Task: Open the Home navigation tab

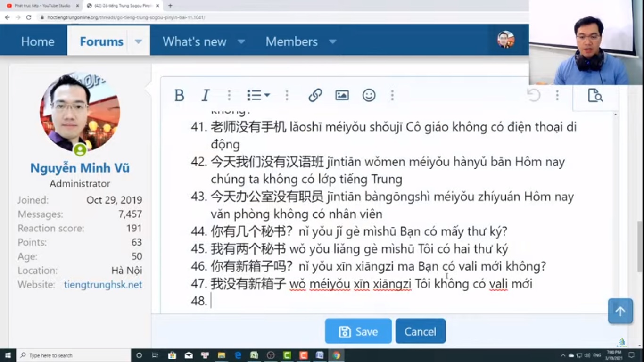Action: (x=38, y=41)
